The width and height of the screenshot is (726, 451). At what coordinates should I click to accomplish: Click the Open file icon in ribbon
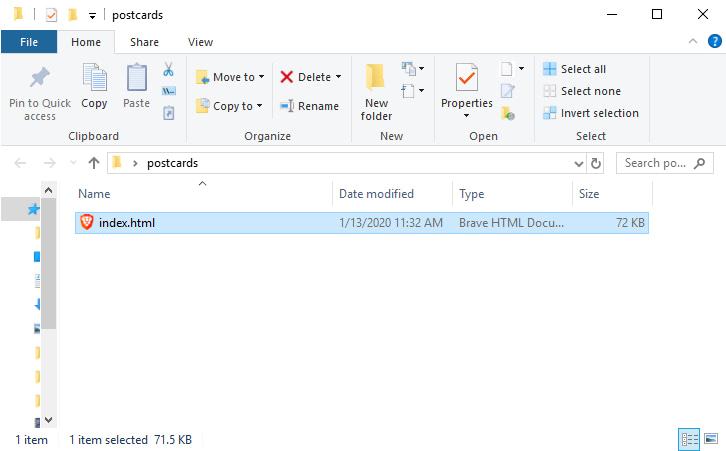click(x=507, y=69)
